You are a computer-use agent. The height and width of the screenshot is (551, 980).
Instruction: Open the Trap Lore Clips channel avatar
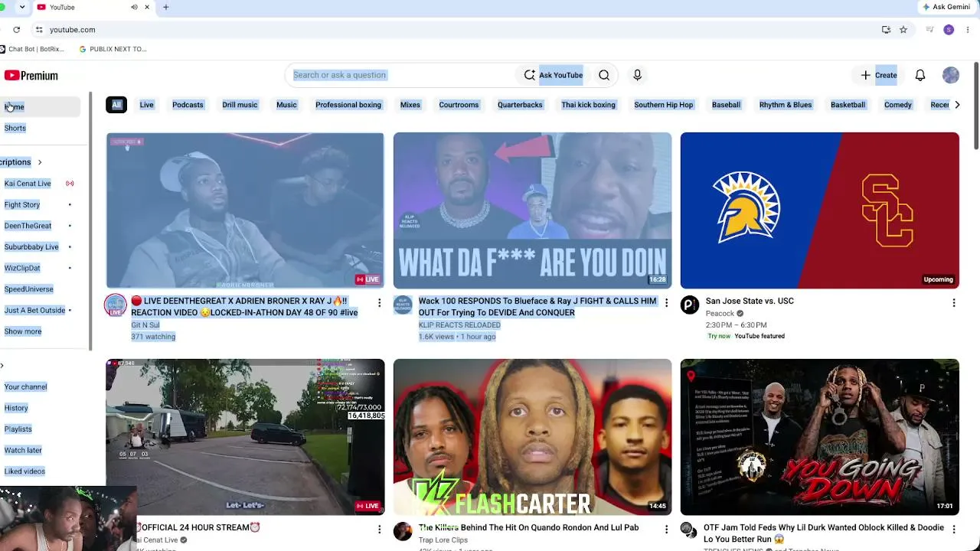(403, 532)
